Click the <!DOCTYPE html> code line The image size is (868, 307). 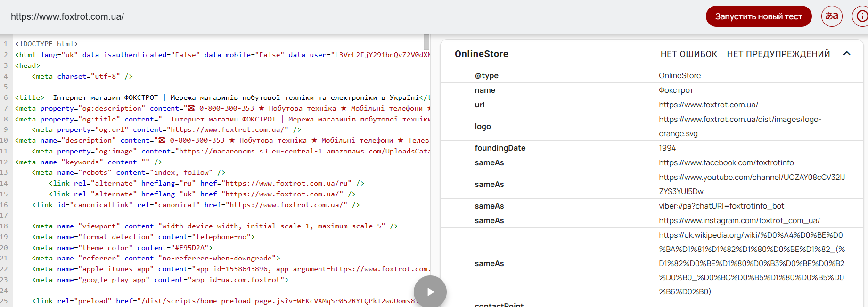pyautogui.click(x=47, y=44)
